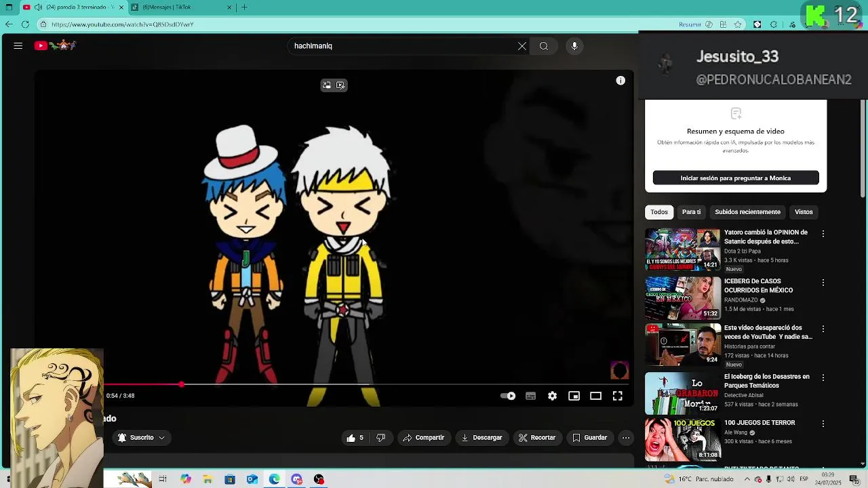This screenshot has height=488, width=868.
Task: Open Este vídeo desapareció dos veces title
Action: (x=768, y=332)
